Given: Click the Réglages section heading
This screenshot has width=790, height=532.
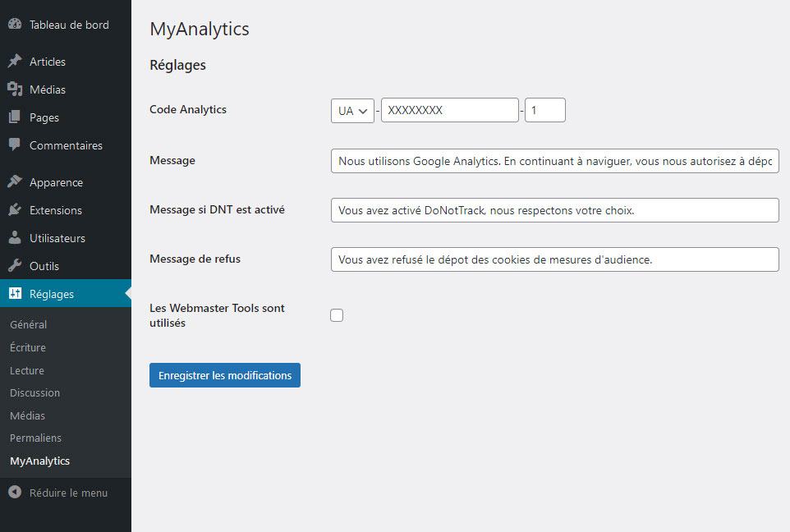Looking at the screenshot, I should pyautogui.click(x=178, y=65).
